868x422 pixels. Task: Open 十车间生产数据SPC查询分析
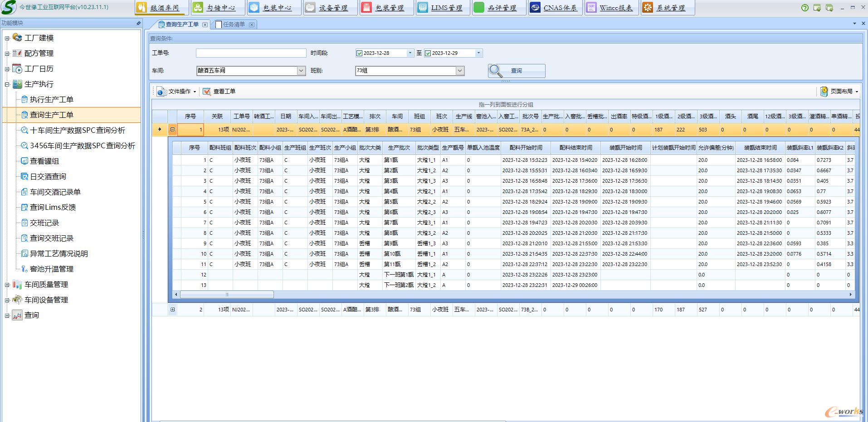77,131
